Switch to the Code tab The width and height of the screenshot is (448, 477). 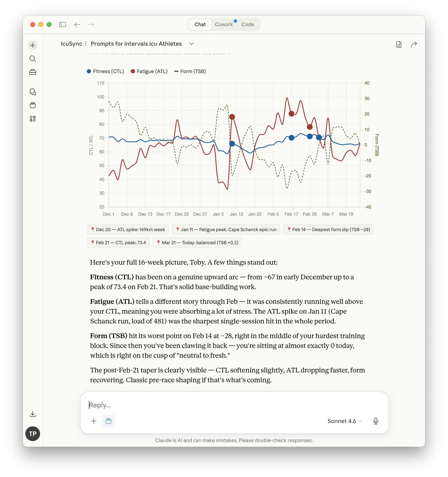248,25
